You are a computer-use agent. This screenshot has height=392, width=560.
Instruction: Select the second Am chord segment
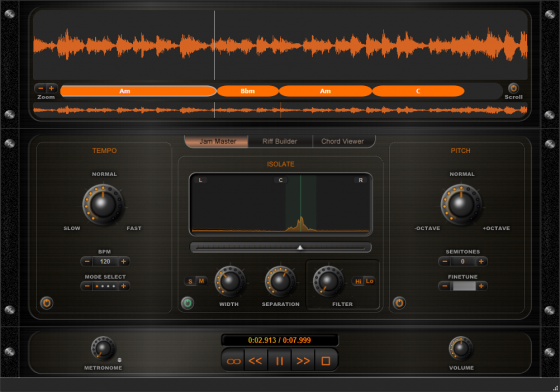(325, 91)
